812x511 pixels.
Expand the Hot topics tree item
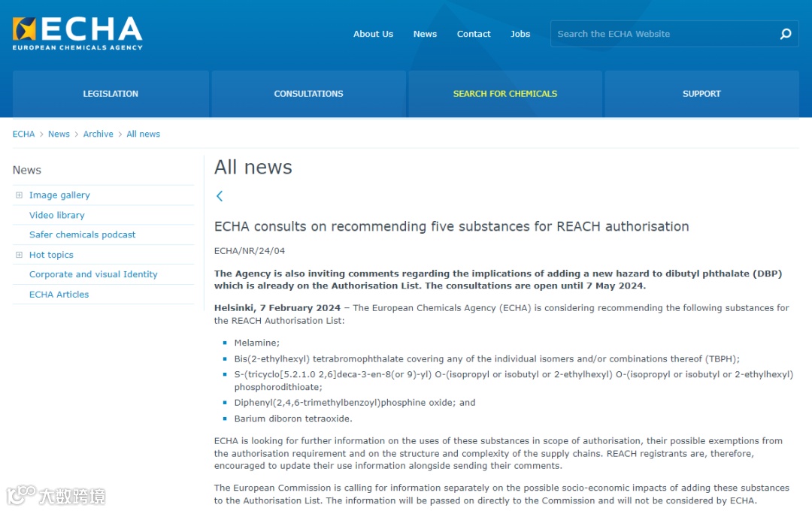tap(19, 255)
